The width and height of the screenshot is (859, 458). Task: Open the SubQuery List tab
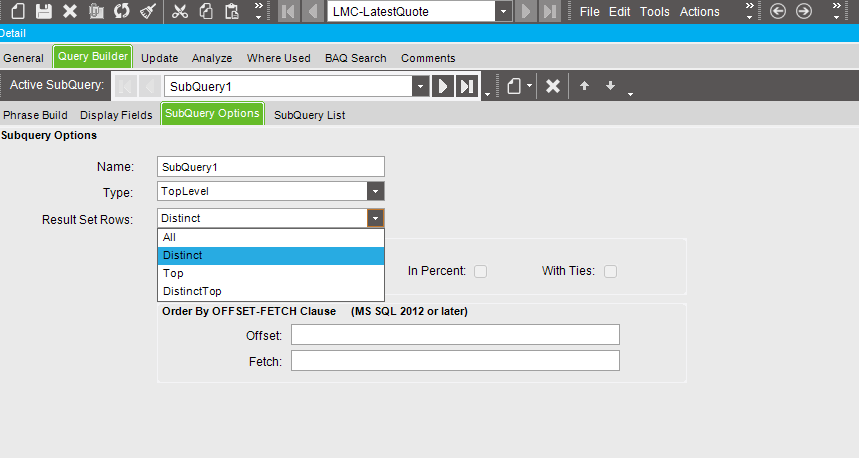(310, 115)
